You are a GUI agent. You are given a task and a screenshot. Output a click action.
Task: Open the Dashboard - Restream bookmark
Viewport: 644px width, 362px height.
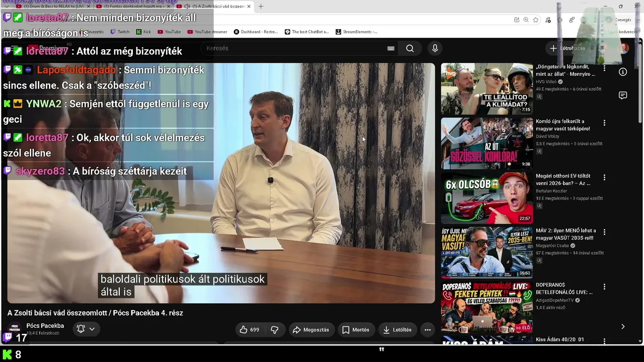click(256, 32)
